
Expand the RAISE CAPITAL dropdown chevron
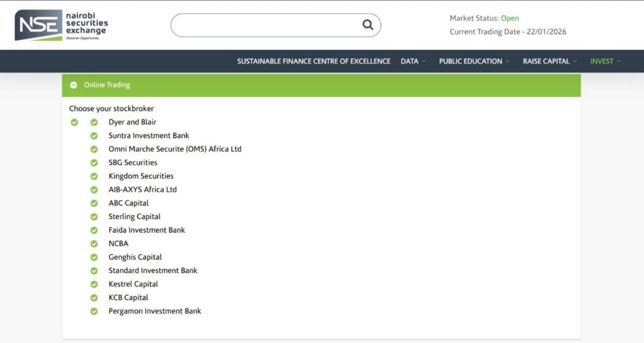coord(575,61)
